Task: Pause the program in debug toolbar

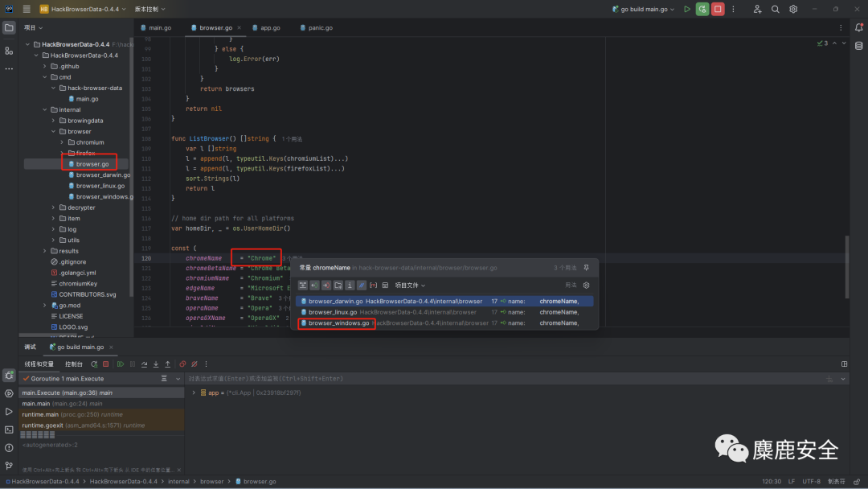Action: click(133, 364)
